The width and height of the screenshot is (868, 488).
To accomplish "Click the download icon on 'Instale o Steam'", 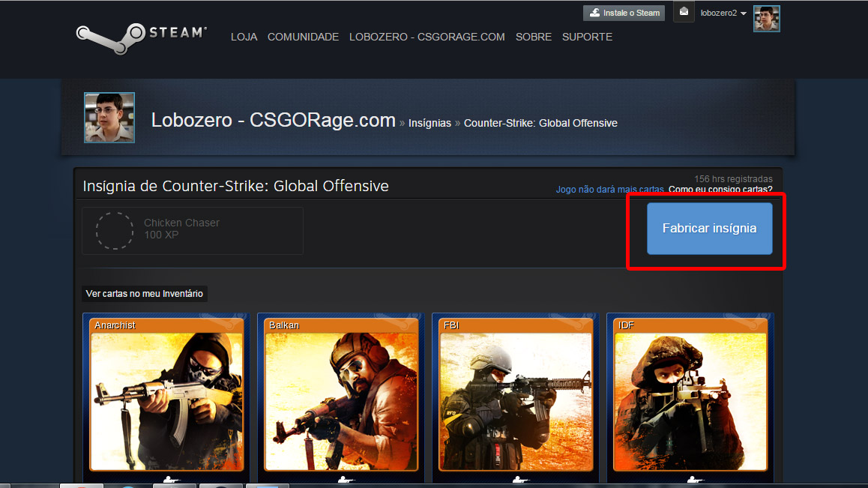I will 595,12.
